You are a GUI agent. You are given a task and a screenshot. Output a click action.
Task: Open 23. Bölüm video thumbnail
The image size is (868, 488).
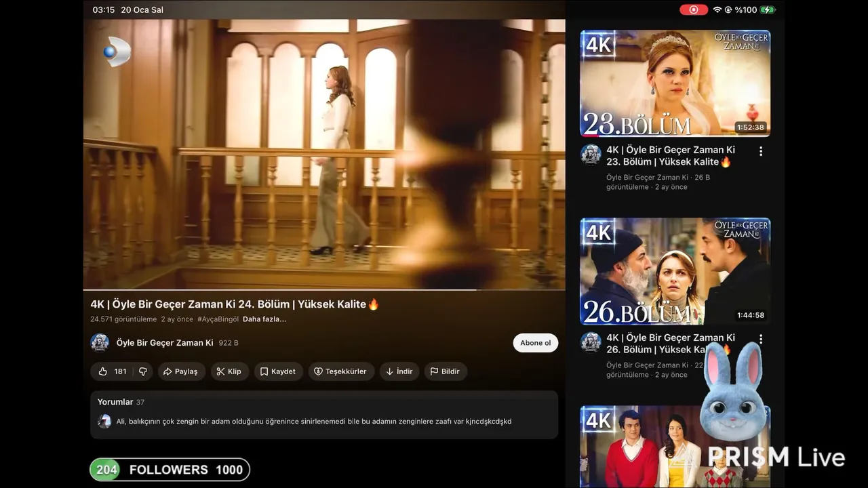click(675, 83)
